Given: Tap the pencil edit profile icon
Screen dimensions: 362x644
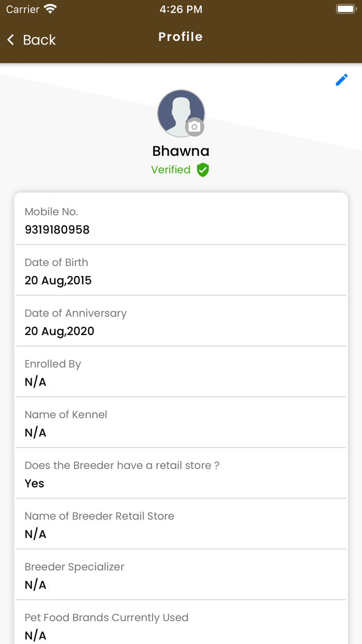Looking at the screenshot, I should (341, 80).
